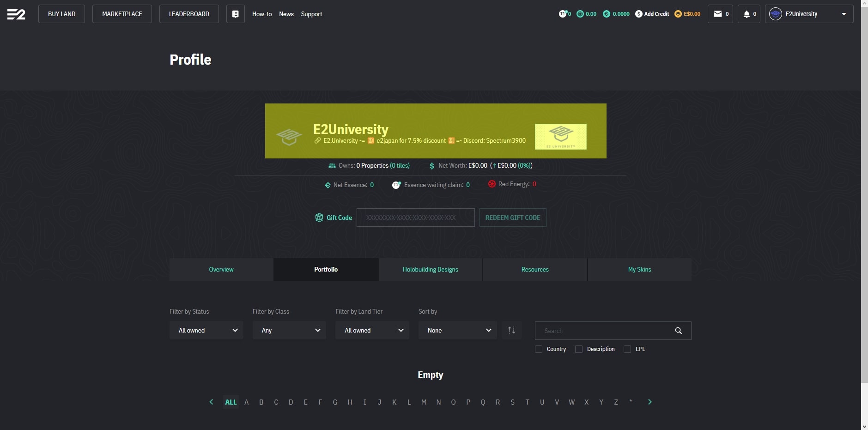
Task: Open the My Skins tab
Action: tap(639, 269)
